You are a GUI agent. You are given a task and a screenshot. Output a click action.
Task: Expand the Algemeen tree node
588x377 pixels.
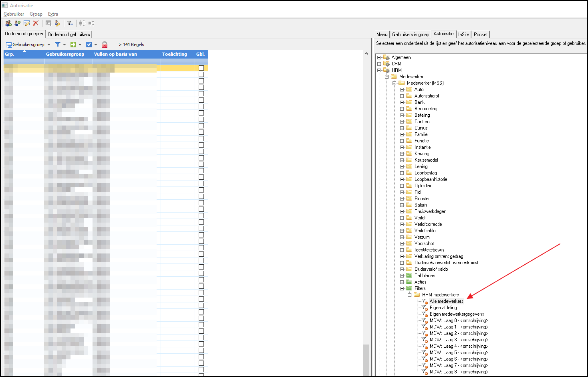point(379,57)
